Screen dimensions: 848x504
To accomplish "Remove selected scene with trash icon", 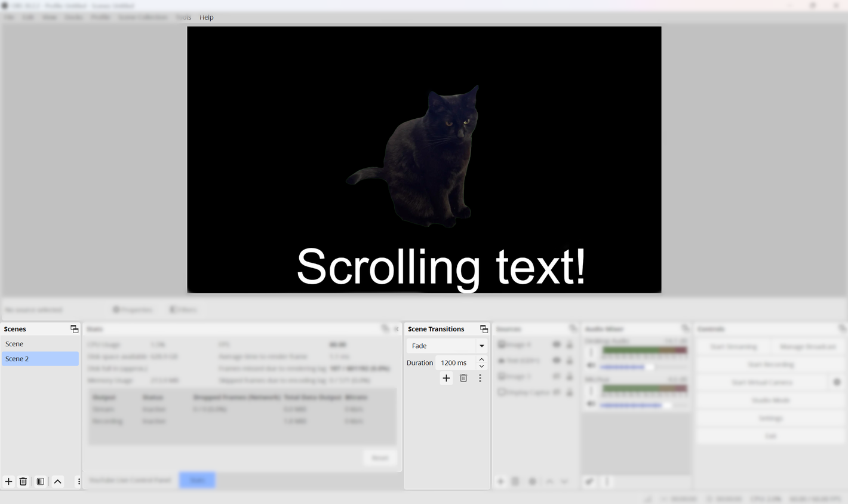I will point(23,481).
